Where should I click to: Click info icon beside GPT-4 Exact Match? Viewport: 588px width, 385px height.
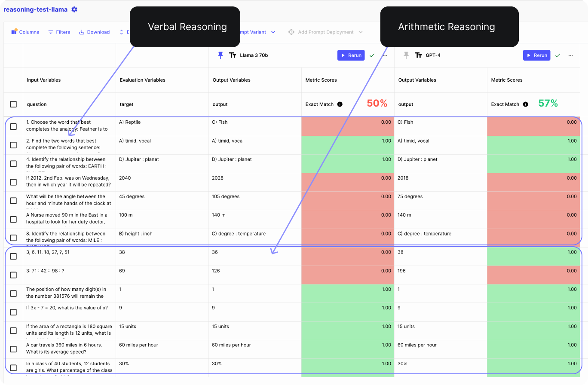[x=526, y=104]
